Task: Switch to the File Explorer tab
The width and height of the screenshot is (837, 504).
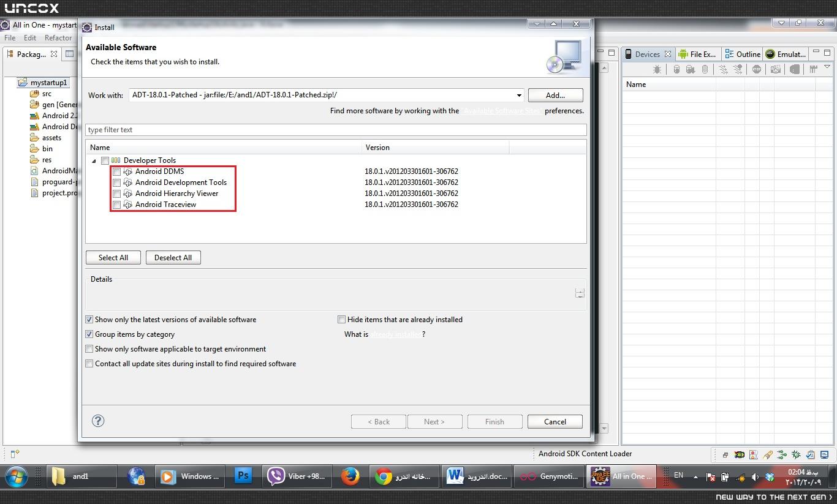Action: point(697,54)
